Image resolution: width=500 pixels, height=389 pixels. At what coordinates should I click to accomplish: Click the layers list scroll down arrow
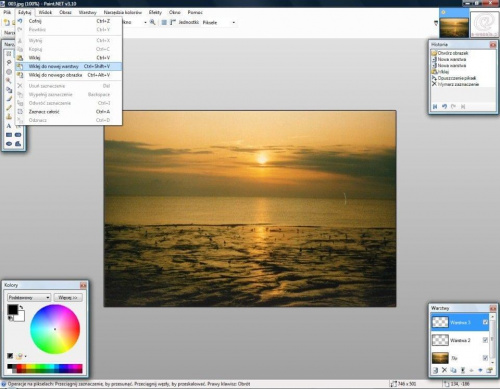click(492, 362)
